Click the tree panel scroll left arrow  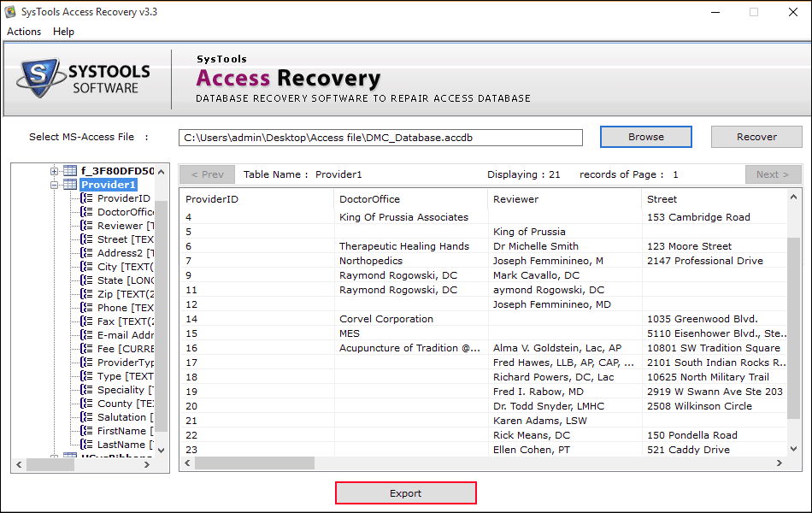click(x=19, y=465)
